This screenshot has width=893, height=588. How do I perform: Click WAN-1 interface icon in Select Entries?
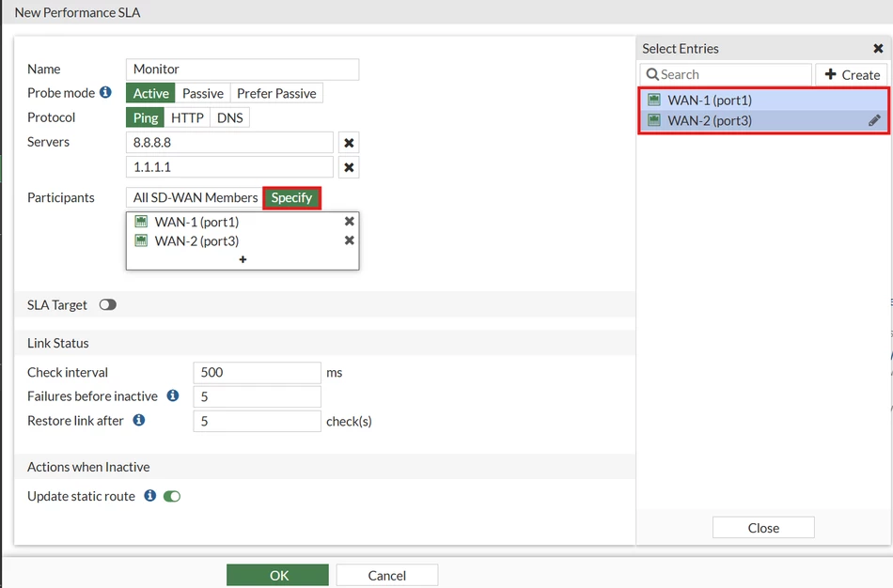coord(654,101)
